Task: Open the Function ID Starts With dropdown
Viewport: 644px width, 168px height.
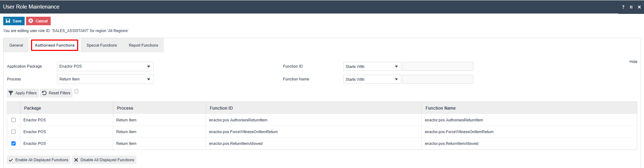Action: 372,67
